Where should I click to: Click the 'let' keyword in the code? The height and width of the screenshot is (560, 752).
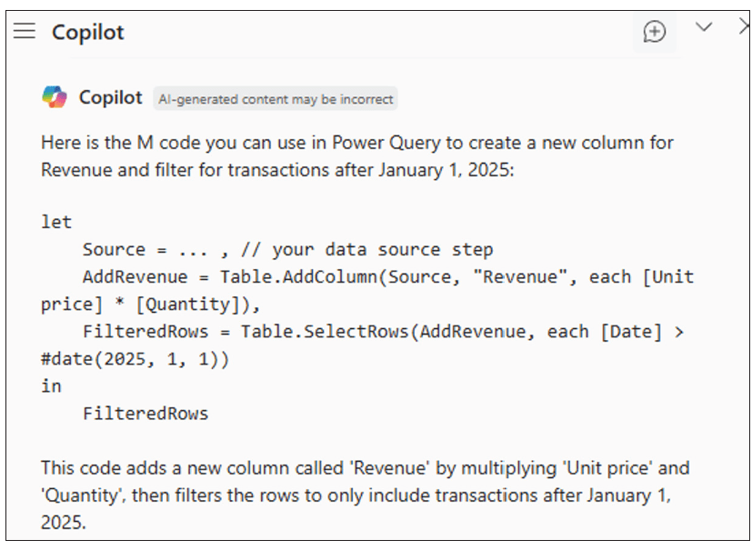click(x=56, y=222)
